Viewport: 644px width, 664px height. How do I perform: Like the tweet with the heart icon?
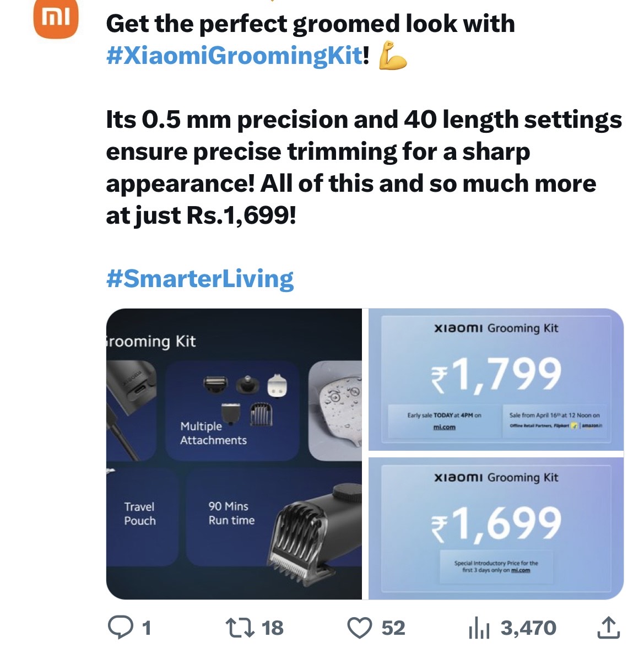click(x=360, y=628)
